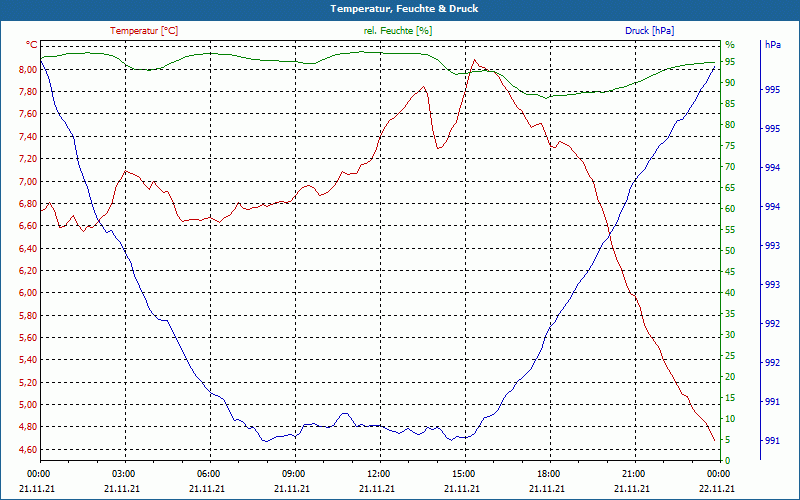Click the green 25 humidity axis value
The width and height of the screenshot is (800, 500).
tap(730, 356)
